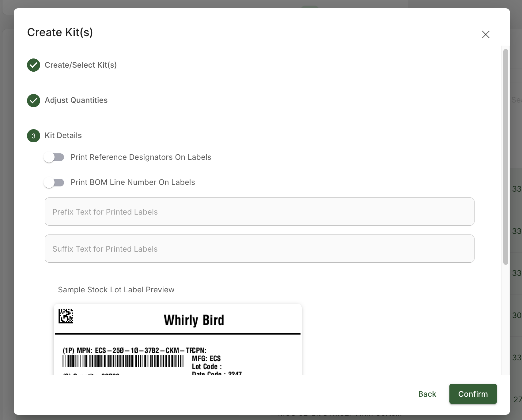Image resolution: width=522 pixels, height=420 pixels.
Task: Toggle Print BOM Line Number On Labels
Action: (x=54, y=182)
